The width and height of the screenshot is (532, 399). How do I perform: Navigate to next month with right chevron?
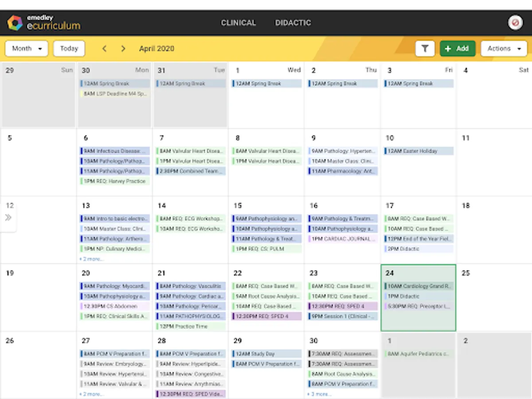123,49
